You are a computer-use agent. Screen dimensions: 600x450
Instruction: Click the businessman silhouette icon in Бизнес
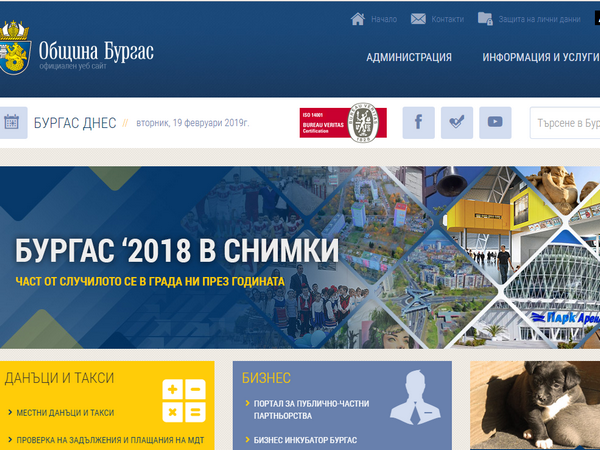coord(416,397)
